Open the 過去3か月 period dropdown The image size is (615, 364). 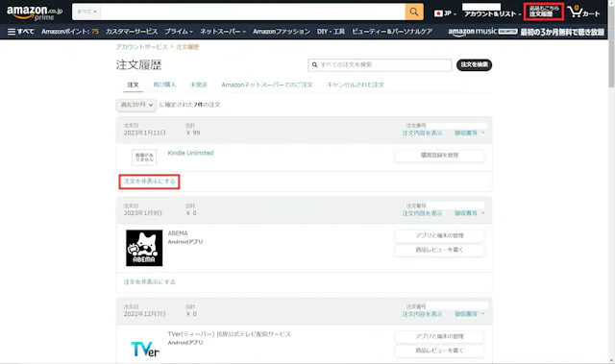point(136,105)
